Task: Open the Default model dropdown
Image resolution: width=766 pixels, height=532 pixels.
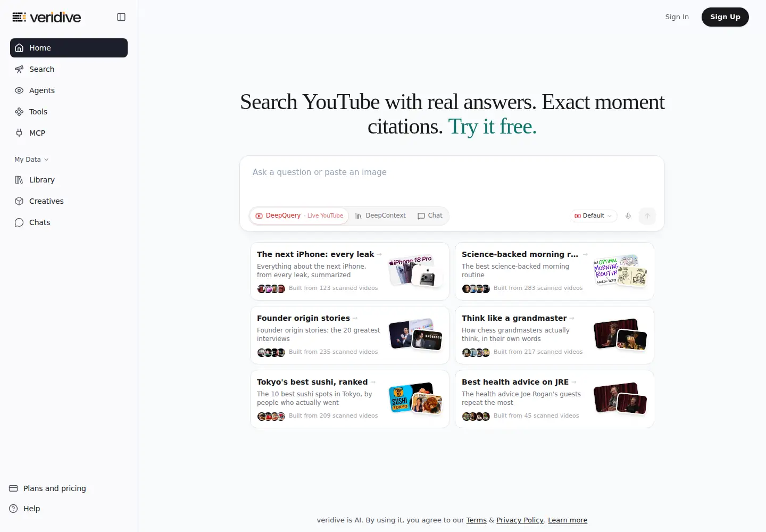Action: pyautogui.click(x=593, y=216)
